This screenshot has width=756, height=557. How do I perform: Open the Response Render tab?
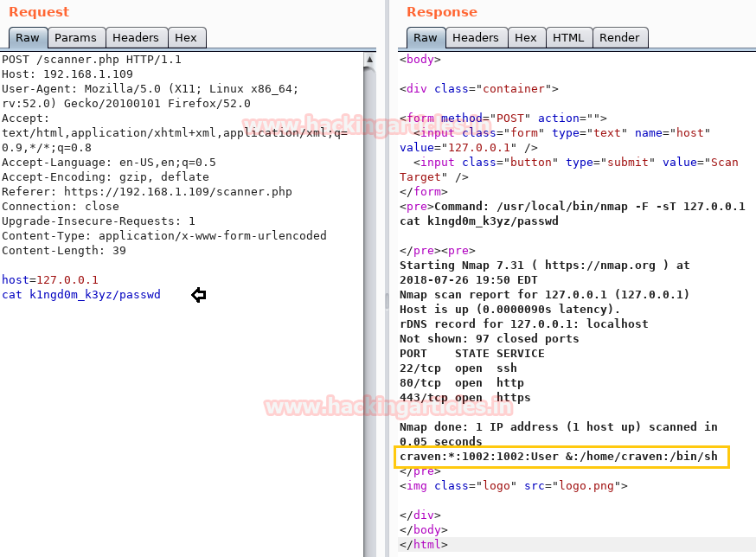point(619,37)
